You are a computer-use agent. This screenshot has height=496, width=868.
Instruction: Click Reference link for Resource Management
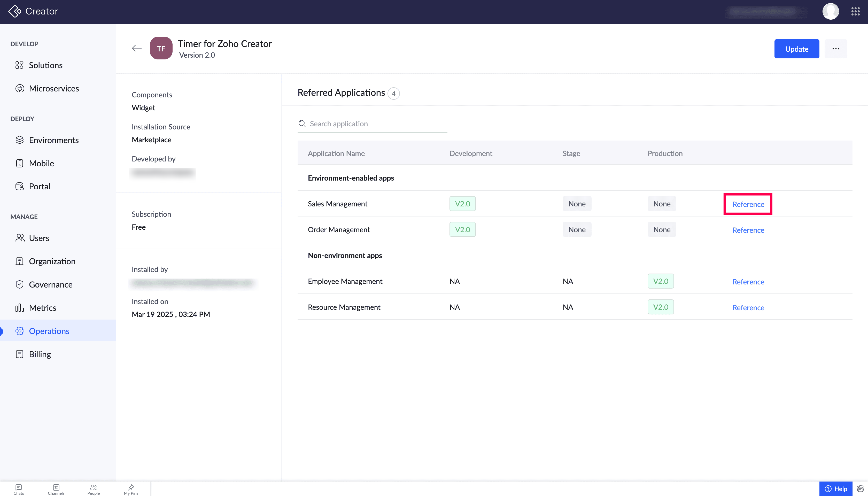coord(748,308)
